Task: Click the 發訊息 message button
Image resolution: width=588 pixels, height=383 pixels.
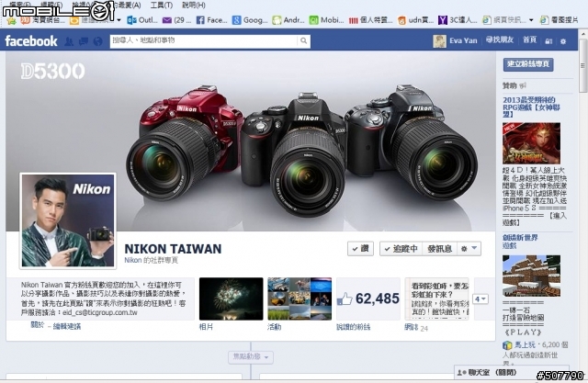Action: (439, 249)
